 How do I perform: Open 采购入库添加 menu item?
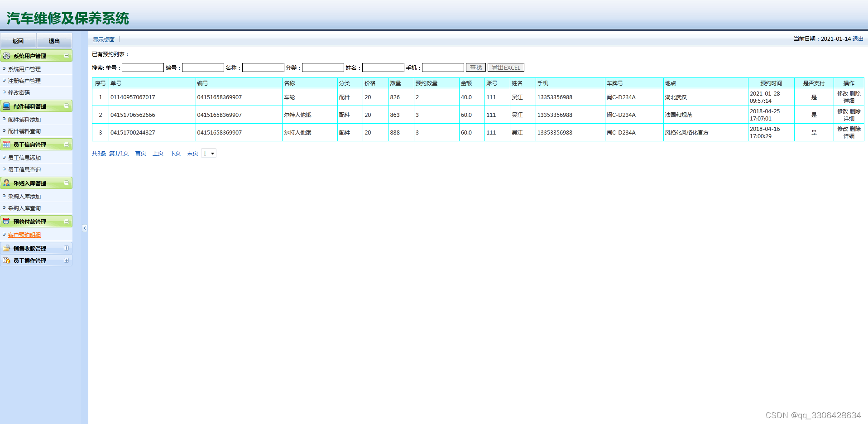click(24, 197)
